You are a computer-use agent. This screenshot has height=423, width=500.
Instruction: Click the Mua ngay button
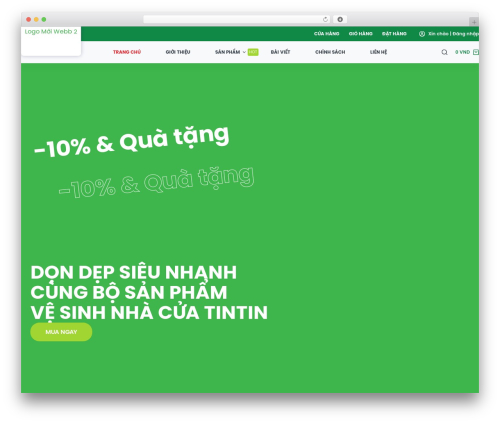pyautogui.click(x=61, y=332)
